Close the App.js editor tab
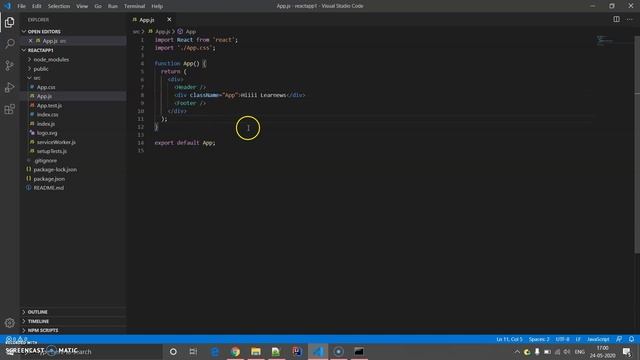 [x=169, y=19]
